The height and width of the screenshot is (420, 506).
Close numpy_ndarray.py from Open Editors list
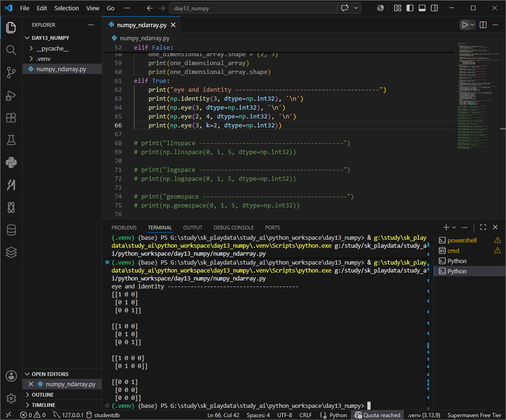31,384
